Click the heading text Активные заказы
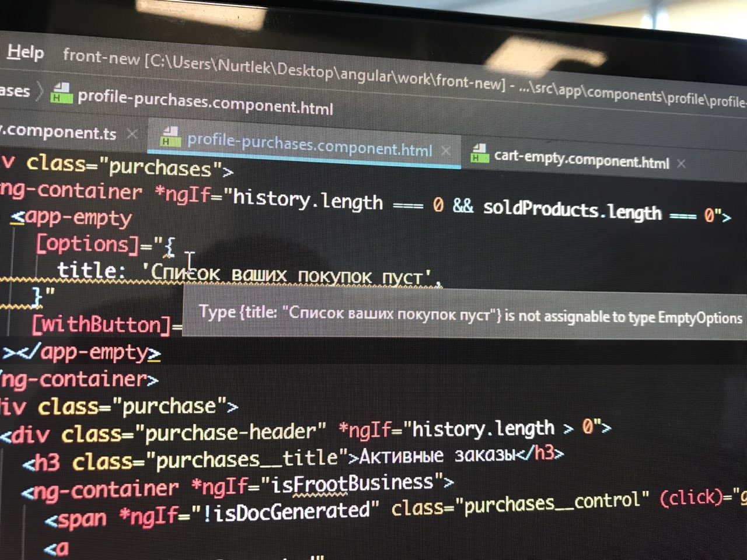 coord(437,455)
